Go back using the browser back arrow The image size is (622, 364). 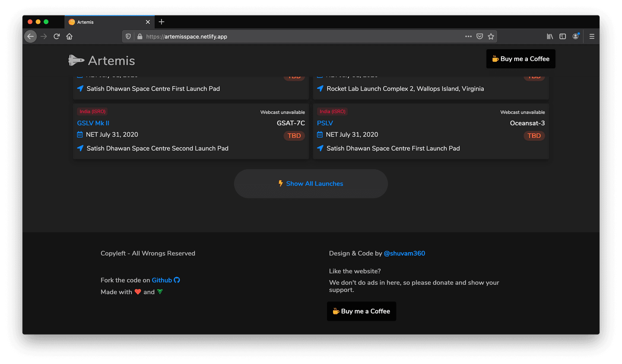pyautogui.click(x=30, y=37)
